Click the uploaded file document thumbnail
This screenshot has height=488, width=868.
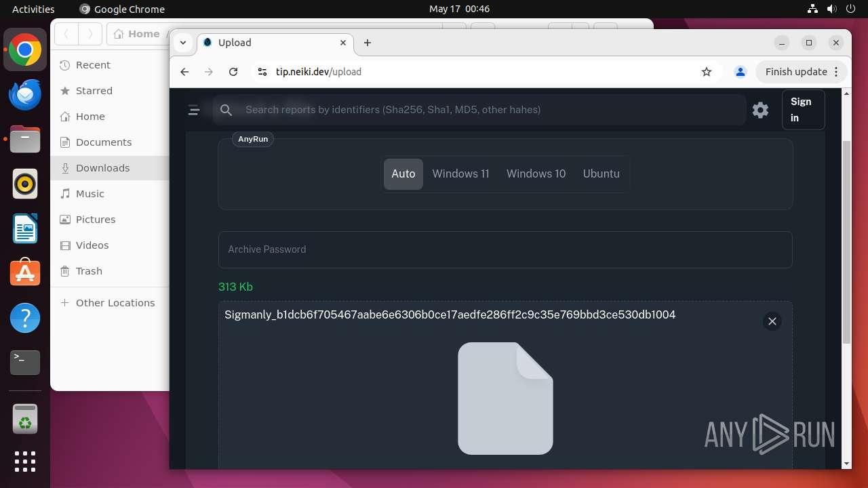click(505, 399)
